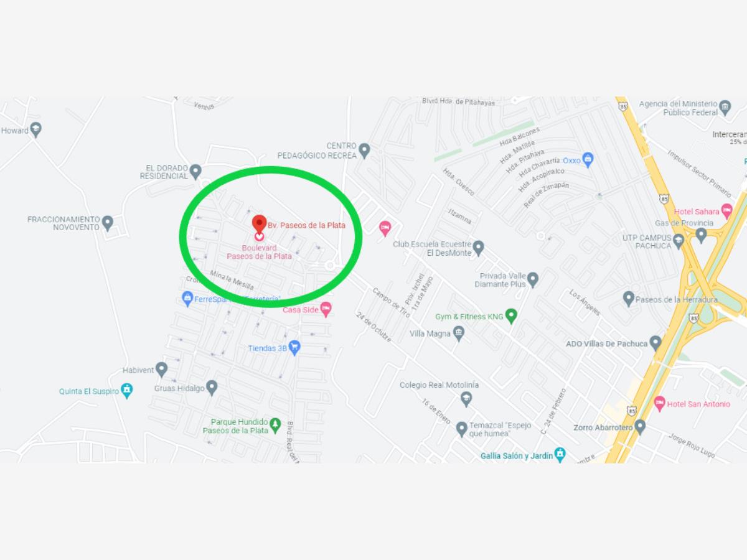Open the El Dorado Residencial pin
747x560 pixels.
195,170
